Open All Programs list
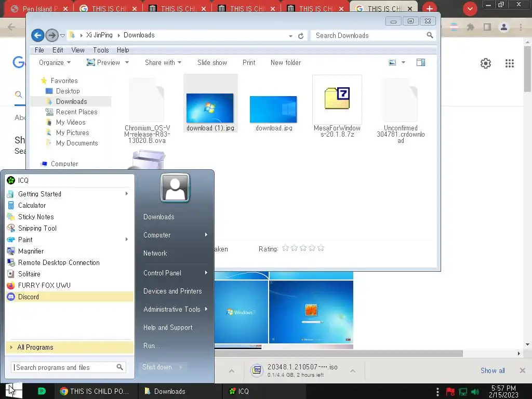Screen dimensions: 532x399 (70, 348)
